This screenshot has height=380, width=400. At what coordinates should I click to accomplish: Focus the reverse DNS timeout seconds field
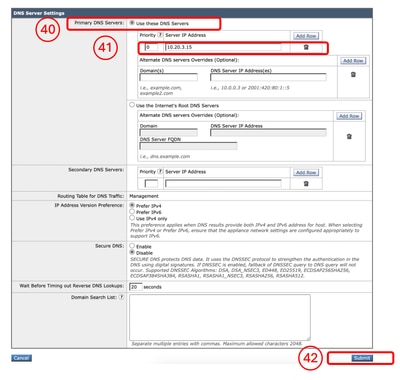point(136,287)
